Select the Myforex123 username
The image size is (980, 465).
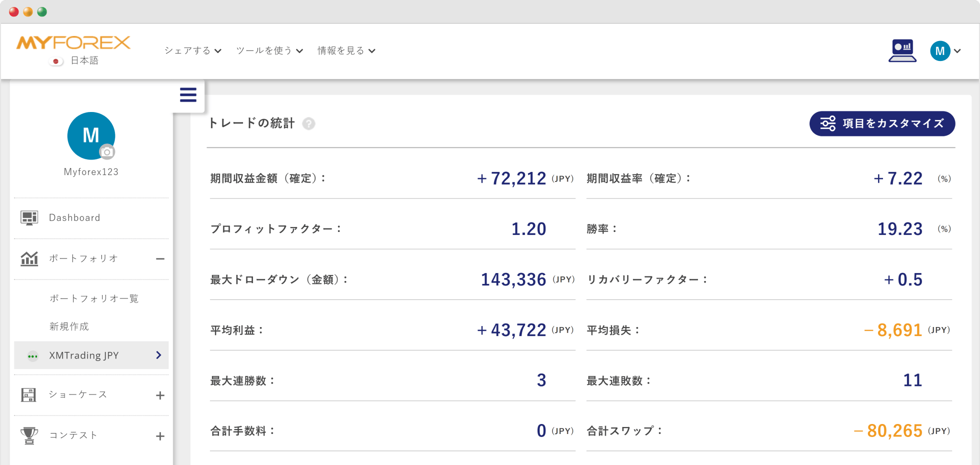coord(91,172)
